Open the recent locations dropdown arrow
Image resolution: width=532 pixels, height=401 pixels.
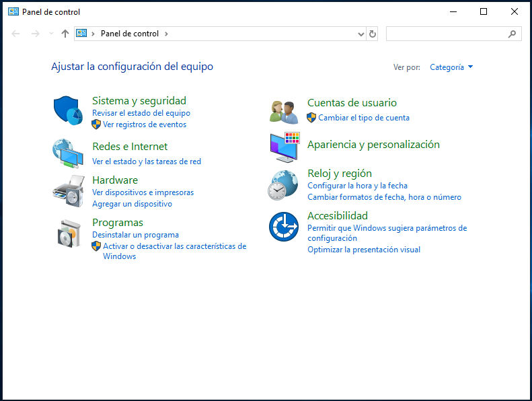[51, 34]
